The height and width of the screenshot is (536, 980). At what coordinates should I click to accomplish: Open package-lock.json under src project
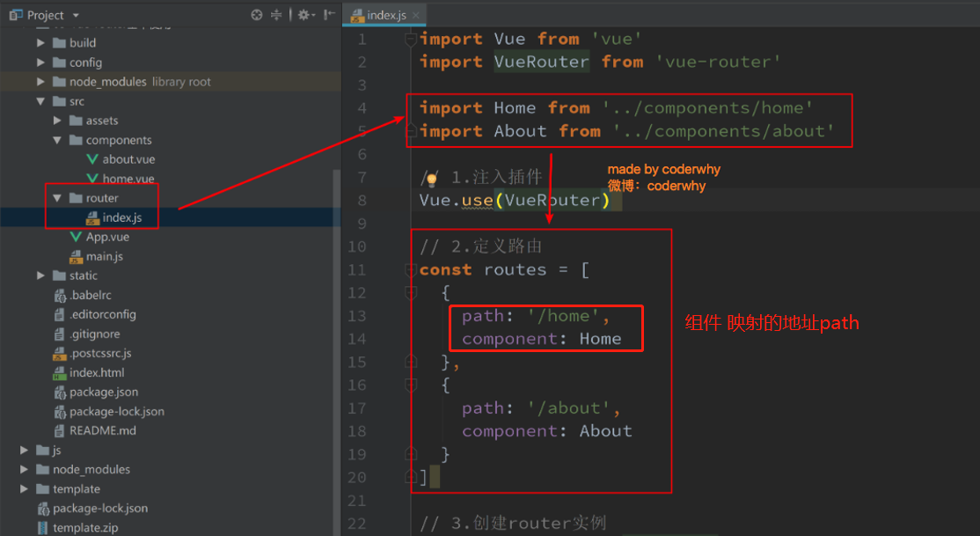[117, 412]
